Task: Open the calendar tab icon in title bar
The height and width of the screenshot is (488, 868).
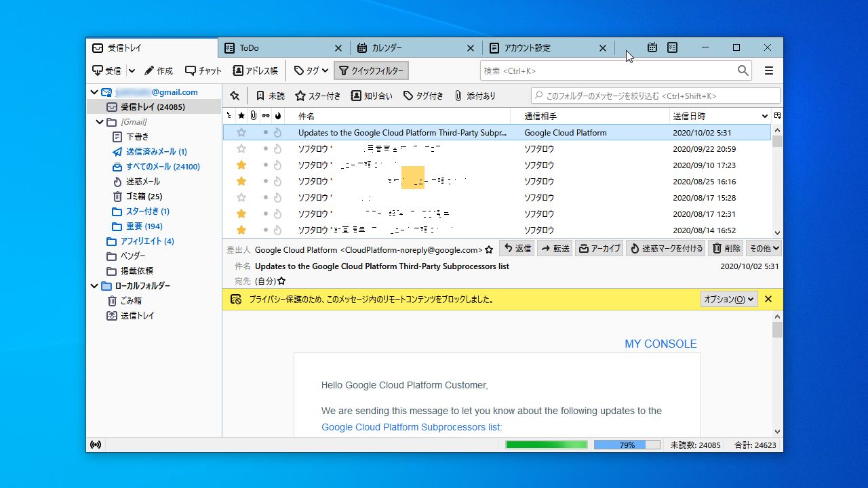Action: click(x=652, y=47)
